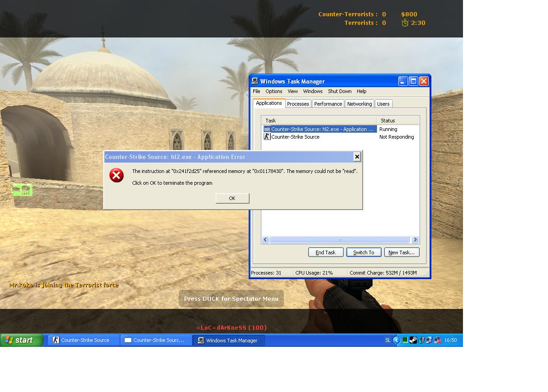Image resolution: width=548 pixels, height=392 pixels.
Task: Minimize the Windows Task Manager window
Action: [403, 81]
